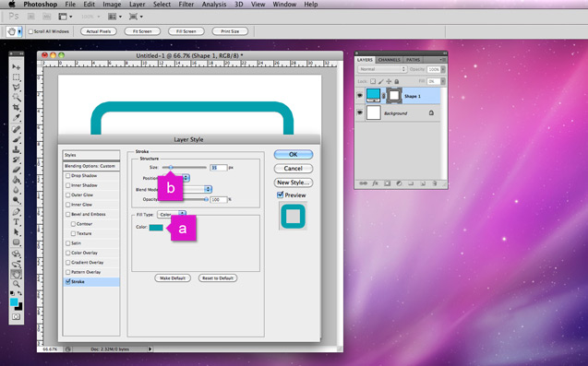Enable the Drop Shadow style
This screenshot has width=588, height=366.
click(x=68, y=176)
